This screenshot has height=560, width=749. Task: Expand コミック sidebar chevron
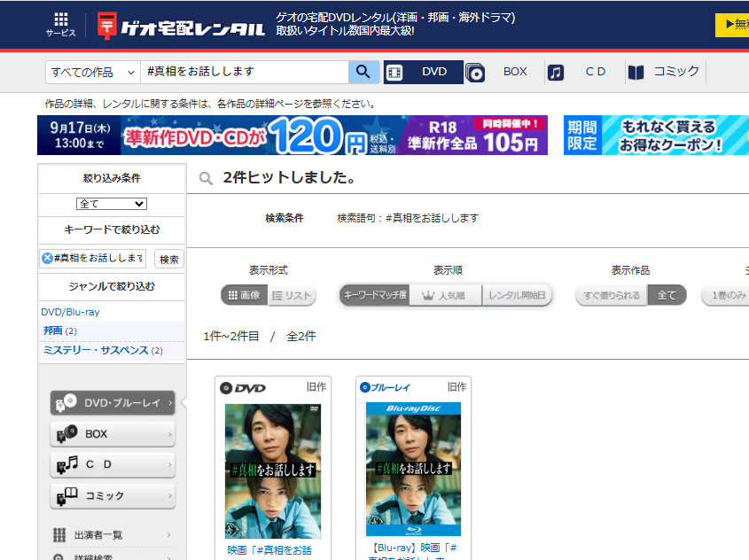[170, 496]
